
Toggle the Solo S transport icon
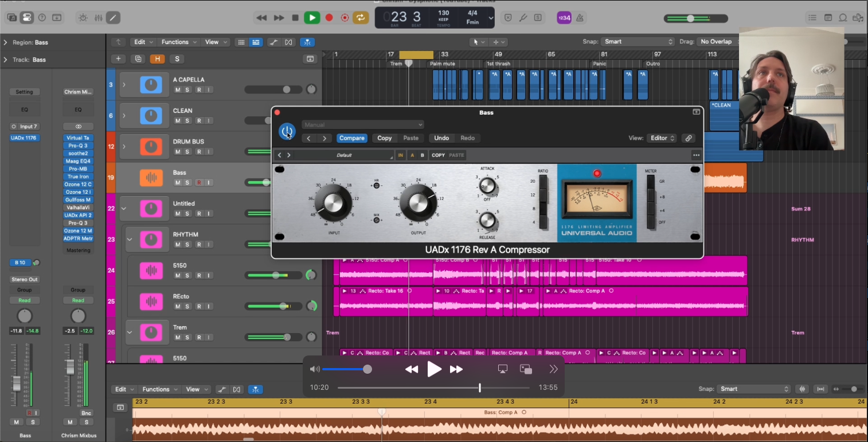[x=538, y=18]
